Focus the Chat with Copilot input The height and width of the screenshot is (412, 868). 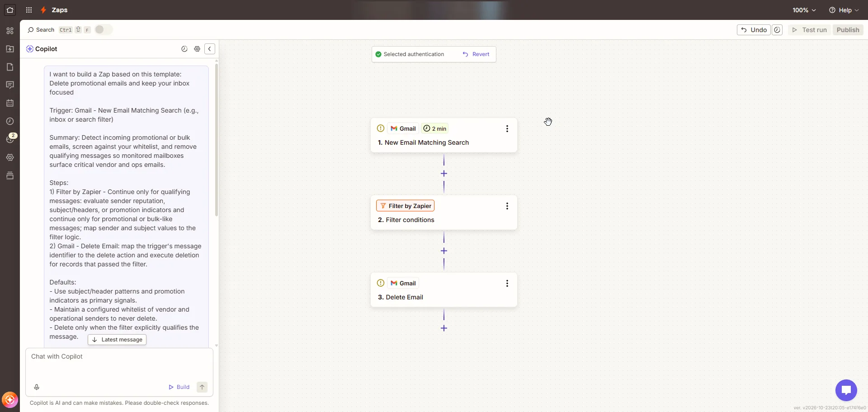point(119,365)
